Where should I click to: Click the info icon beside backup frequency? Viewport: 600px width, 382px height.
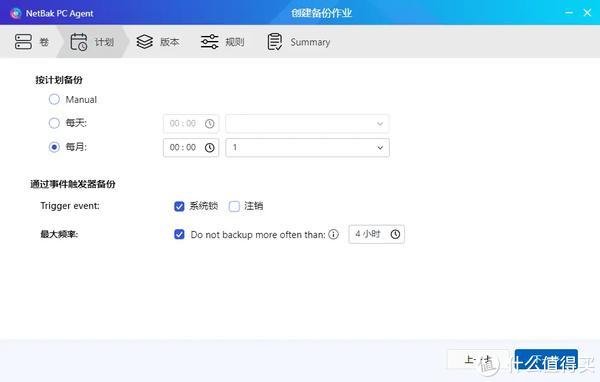(333, 234)
